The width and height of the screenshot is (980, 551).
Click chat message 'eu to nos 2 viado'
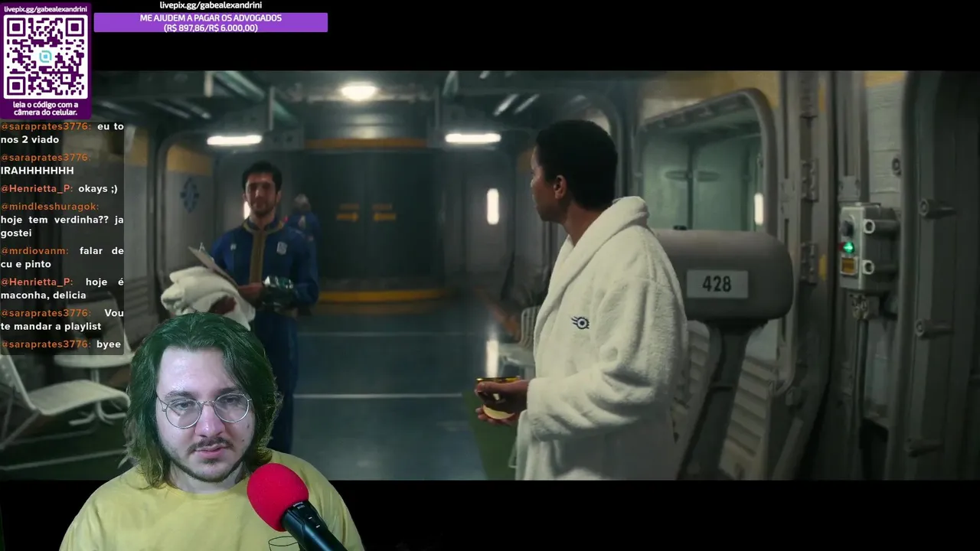[62, 133]
